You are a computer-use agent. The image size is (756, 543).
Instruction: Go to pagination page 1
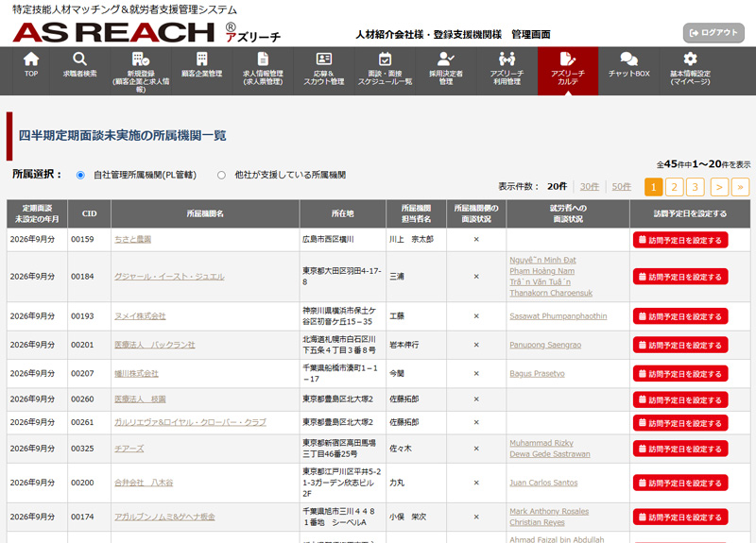coord(653,187)
